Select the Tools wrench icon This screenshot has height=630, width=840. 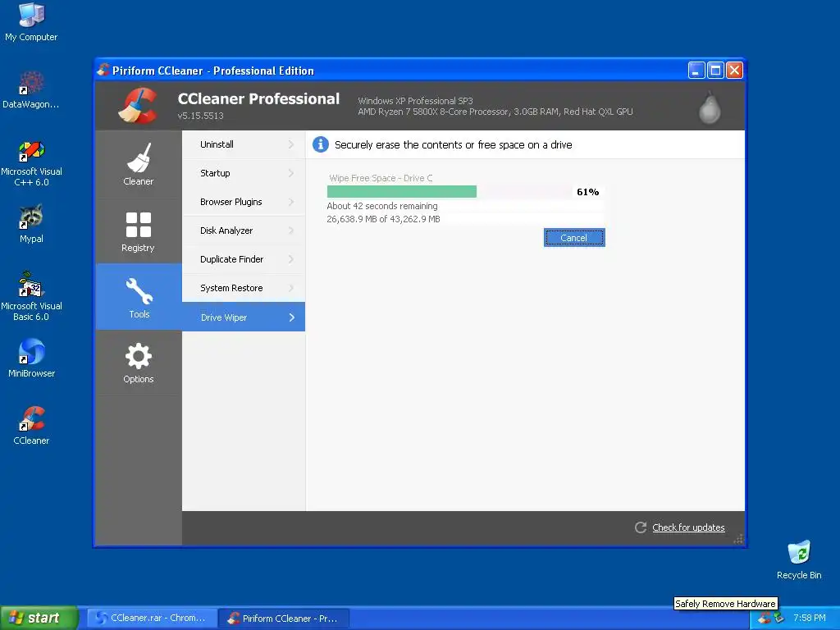tap(139, 291)
